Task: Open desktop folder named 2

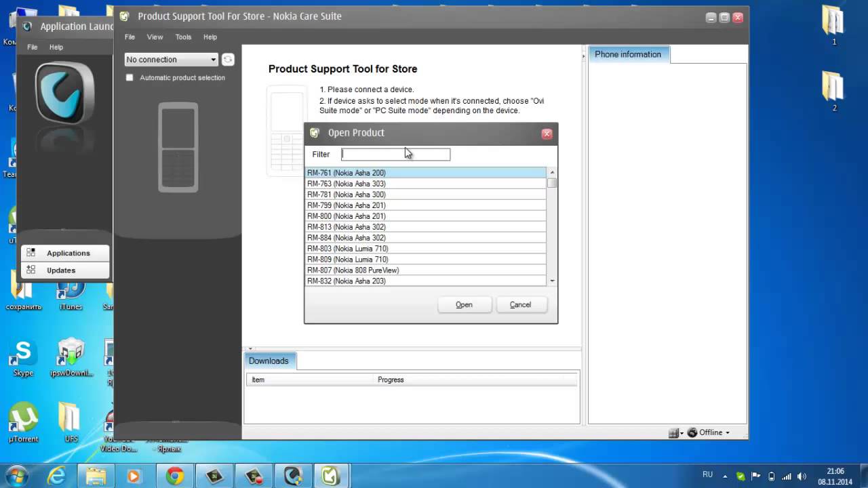Action: [833, 91]
